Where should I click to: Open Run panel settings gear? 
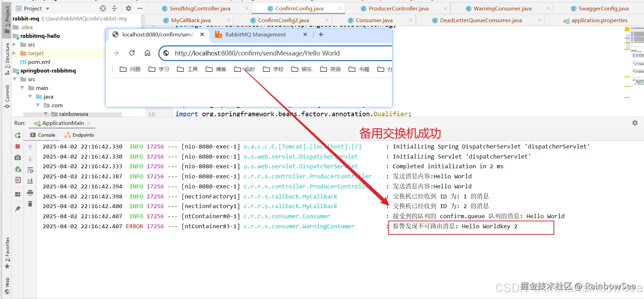click(635, 123)
